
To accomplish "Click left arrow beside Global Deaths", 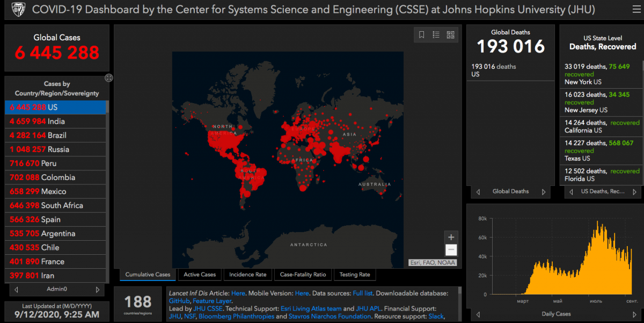I will 478,192.
